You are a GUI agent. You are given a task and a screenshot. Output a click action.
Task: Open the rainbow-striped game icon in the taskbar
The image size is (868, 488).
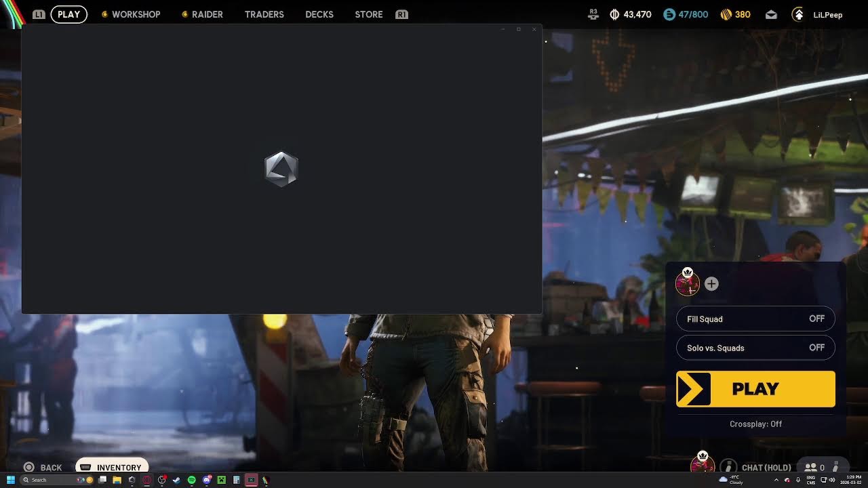pyautogui.click(x=265, y=480)
